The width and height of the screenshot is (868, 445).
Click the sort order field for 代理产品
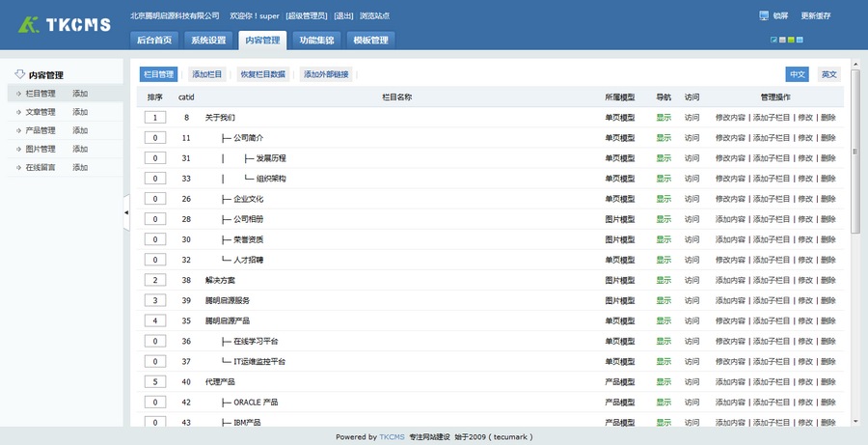(x=155, y=382)
